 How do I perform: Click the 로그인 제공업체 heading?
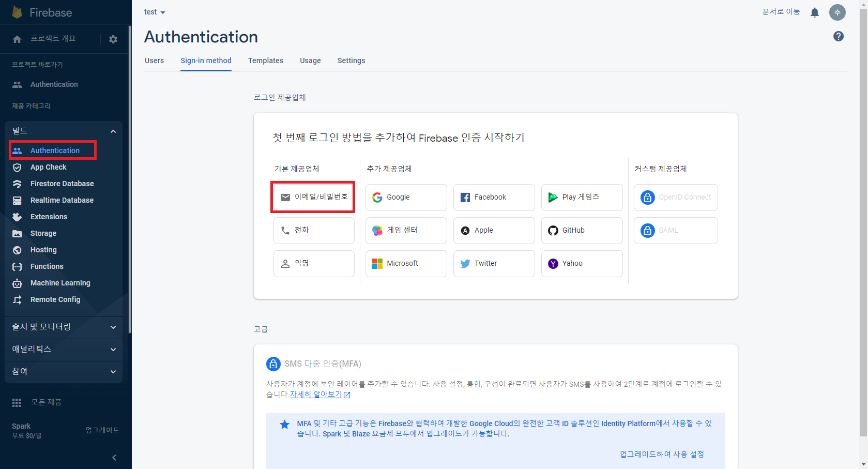[x=280, y=97]
